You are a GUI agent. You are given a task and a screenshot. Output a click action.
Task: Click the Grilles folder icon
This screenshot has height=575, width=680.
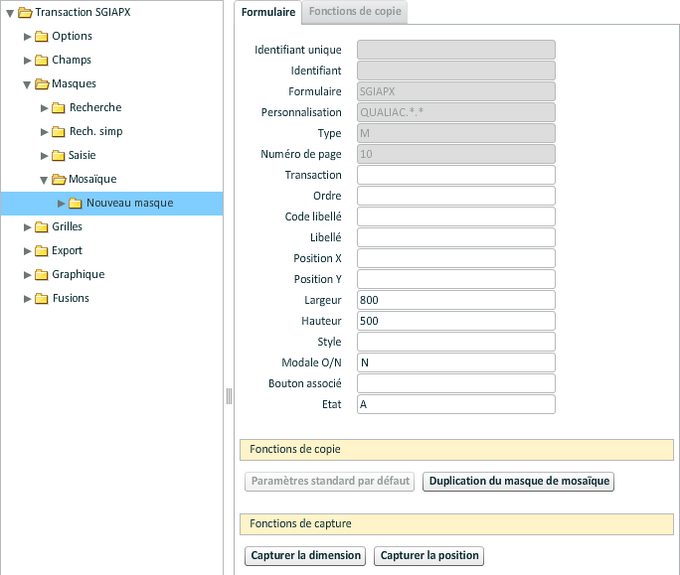41,227
